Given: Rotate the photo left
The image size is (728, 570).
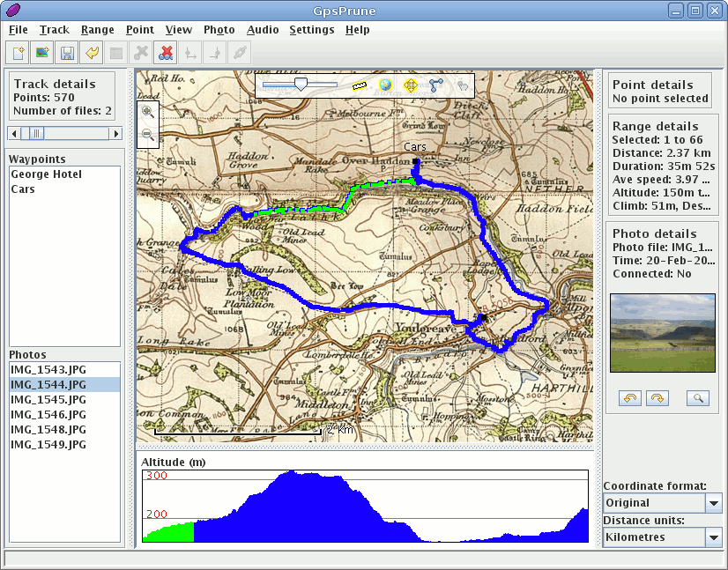Looking at the screenshot, I should click(631, 398).
